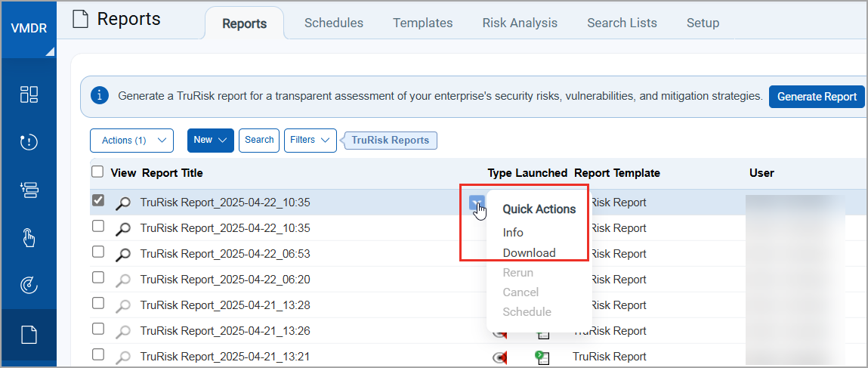Click the eye type icon in the 2025-04-21_13:21 row
Image resolution: width=868 pixels, height=368 pixels.
pos(500,358)
